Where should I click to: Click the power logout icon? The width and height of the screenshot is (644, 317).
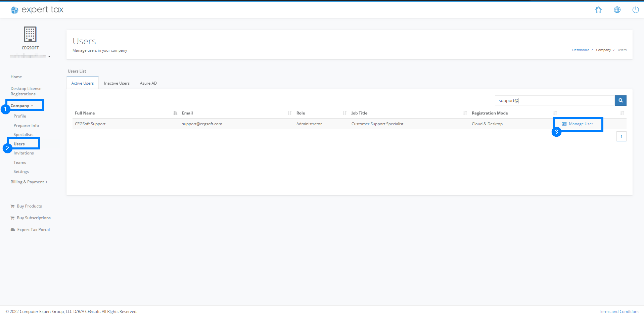click(x=636, y=10)
